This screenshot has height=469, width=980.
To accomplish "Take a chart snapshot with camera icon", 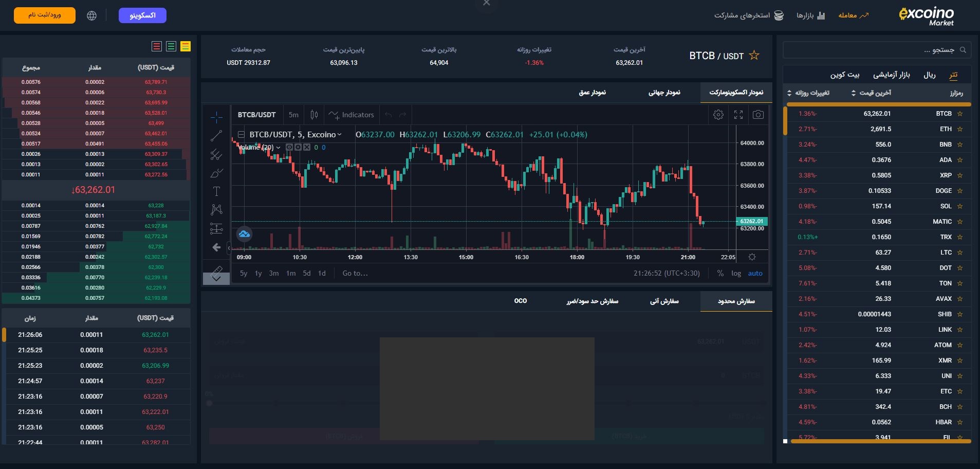I will tap(758, 115).
